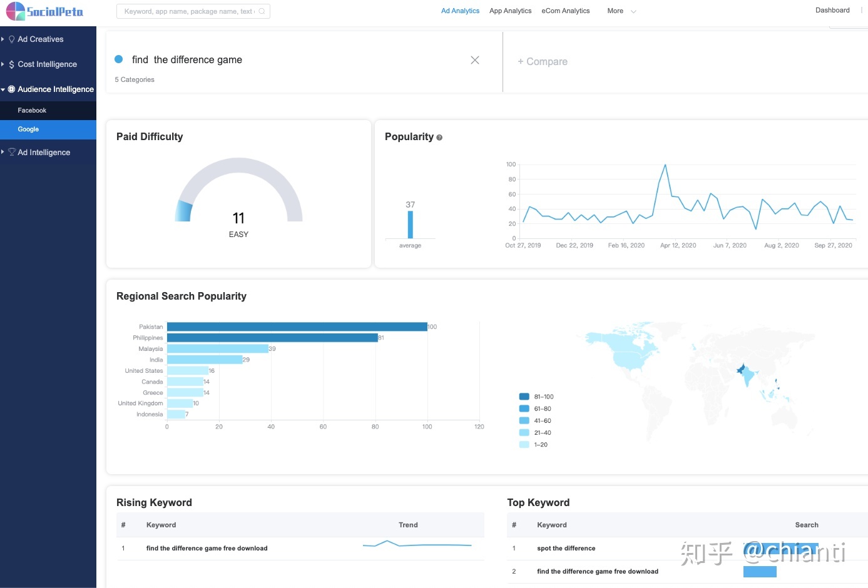Click the Trend column header
This screenshot has height=588, width=868.
coord(408,525)
